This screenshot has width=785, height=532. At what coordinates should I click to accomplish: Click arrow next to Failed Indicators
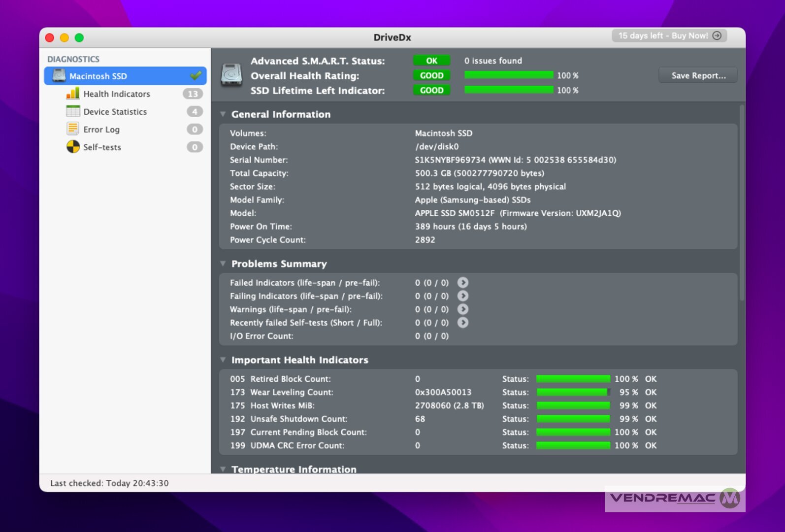pyautogui.click(x=463, y=283)
